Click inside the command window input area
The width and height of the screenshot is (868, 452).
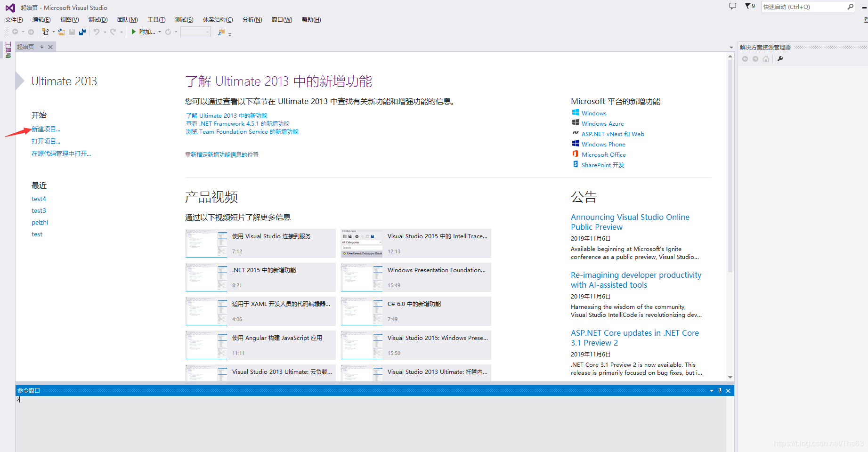370,423
